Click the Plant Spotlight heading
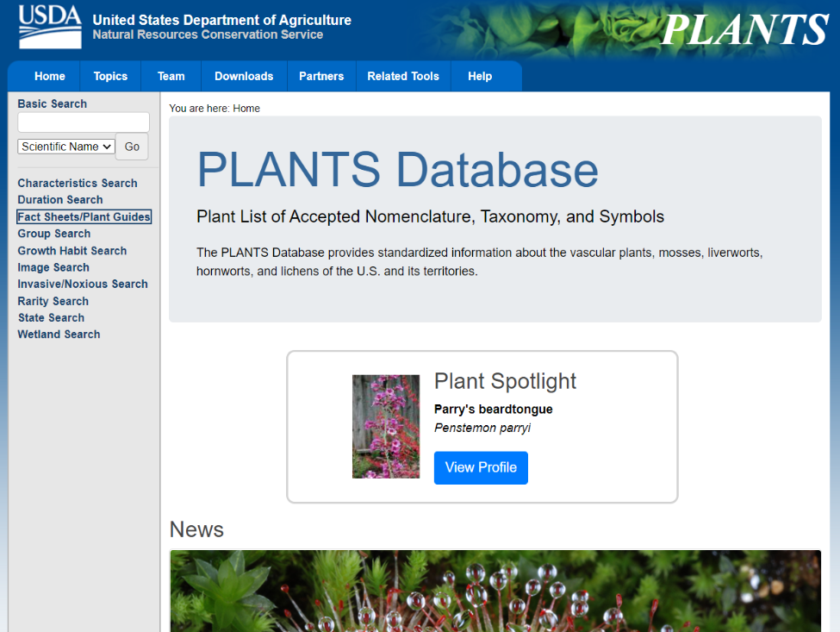The image size is (840, 632). pyautogui.click(x=505, y=381)
